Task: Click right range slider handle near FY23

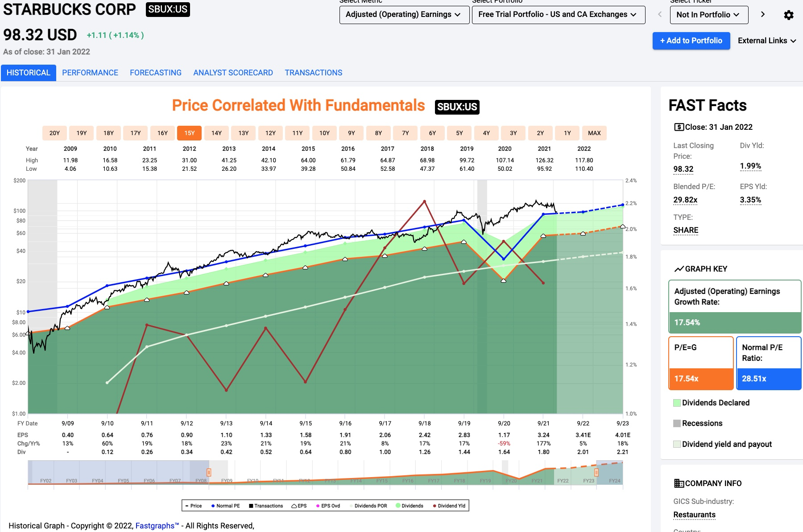Action: [596, 472]
